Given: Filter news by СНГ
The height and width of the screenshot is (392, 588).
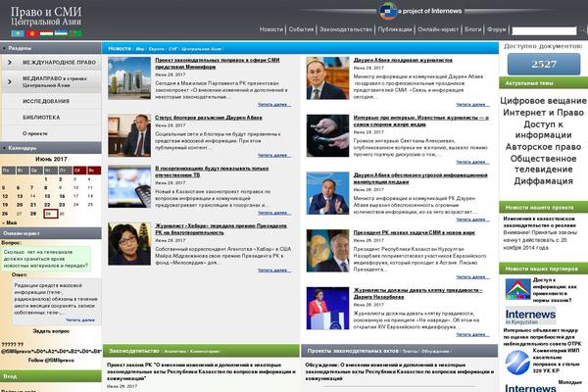Looking at the screenshot, I should (172, 49).
